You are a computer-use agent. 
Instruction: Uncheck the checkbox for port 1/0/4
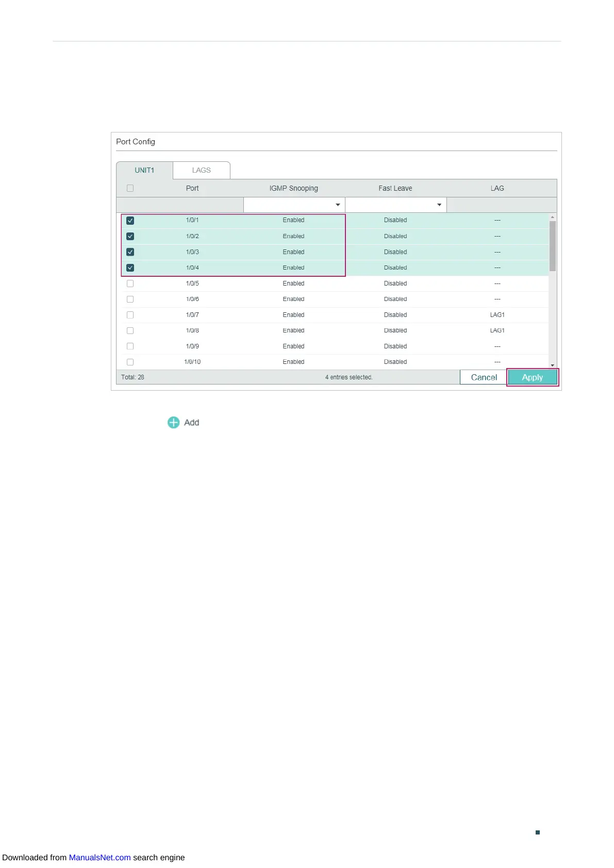pos(130,268)
